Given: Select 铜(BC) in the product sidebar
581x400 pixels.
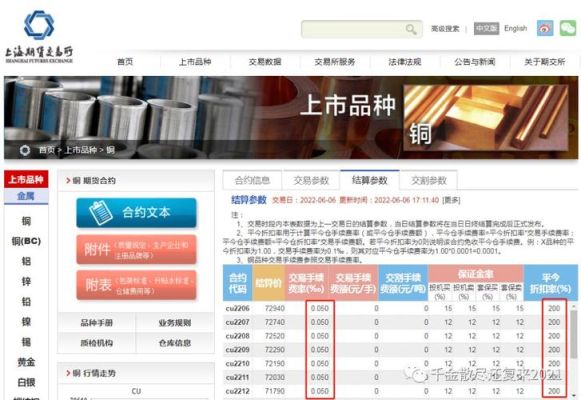Looking at the screenshot, I should tap(26, 241).
